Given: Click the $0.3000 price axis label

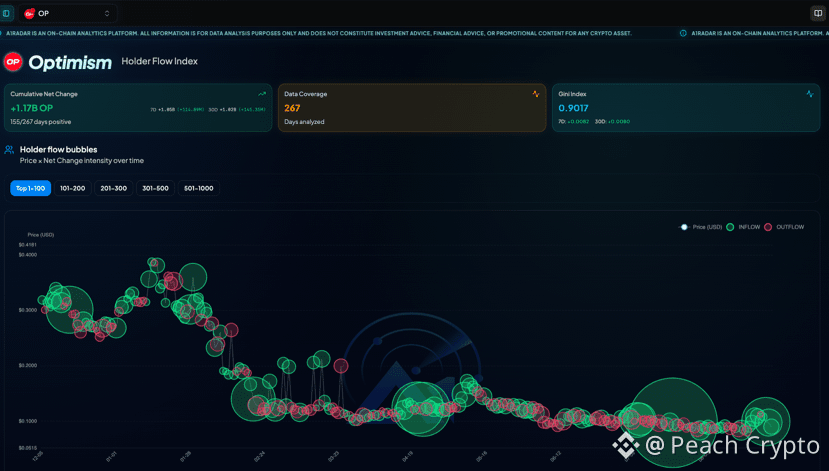Looking at the screenshot, I should click(27, 310).
